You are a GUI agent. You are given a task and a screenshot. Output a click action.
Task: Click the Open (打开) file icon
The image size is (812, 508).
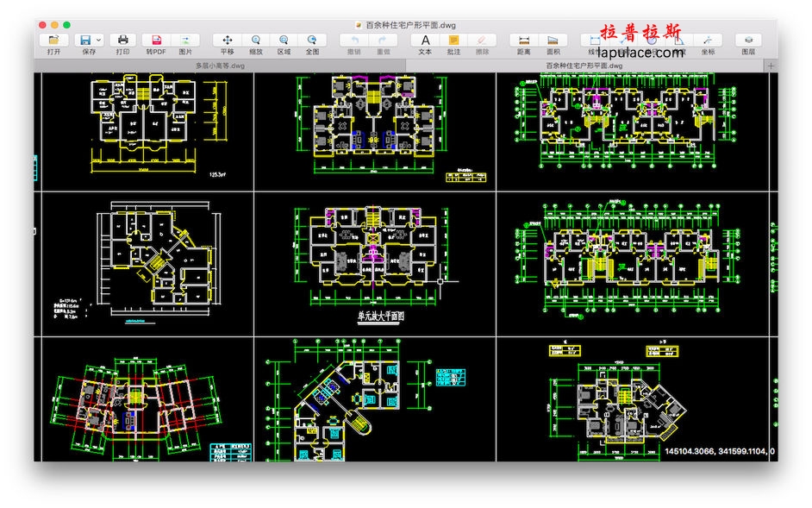[53, 40]
